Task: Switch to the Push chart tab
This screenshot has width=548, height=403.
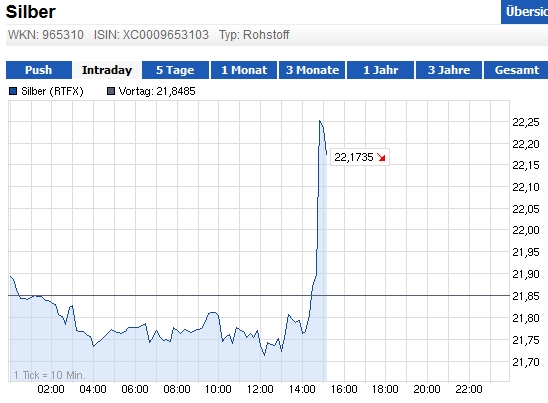Action: (x=39, y=70)
